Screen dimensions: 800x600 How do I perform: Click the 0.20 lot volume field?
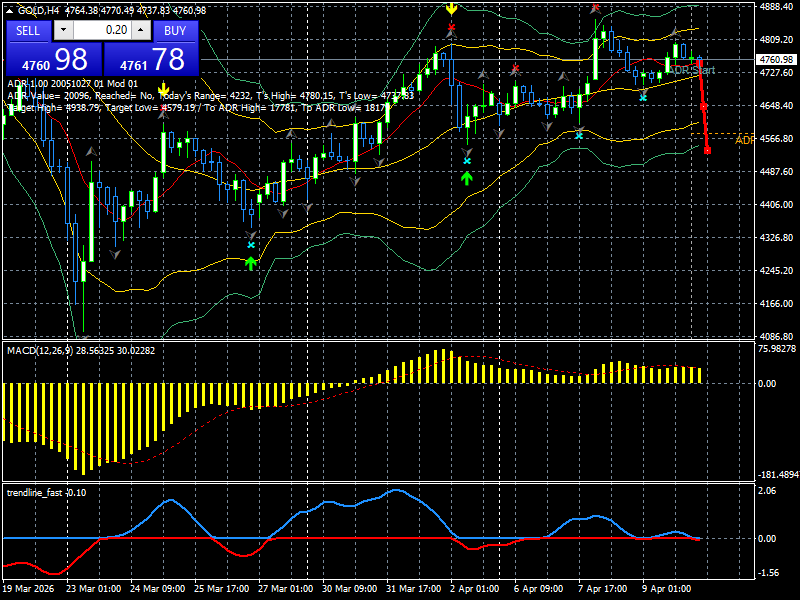coord(102,30)
